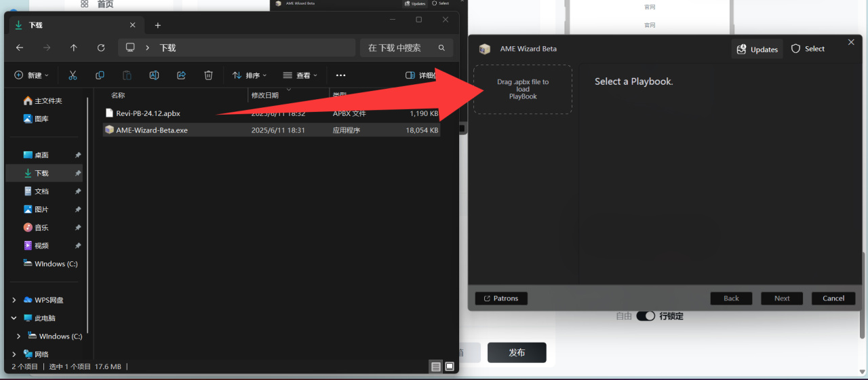Image resolution: width=868 pixels, height=380 pixels.
Task: Go up one folder level in Explorer
Action: 74,47
